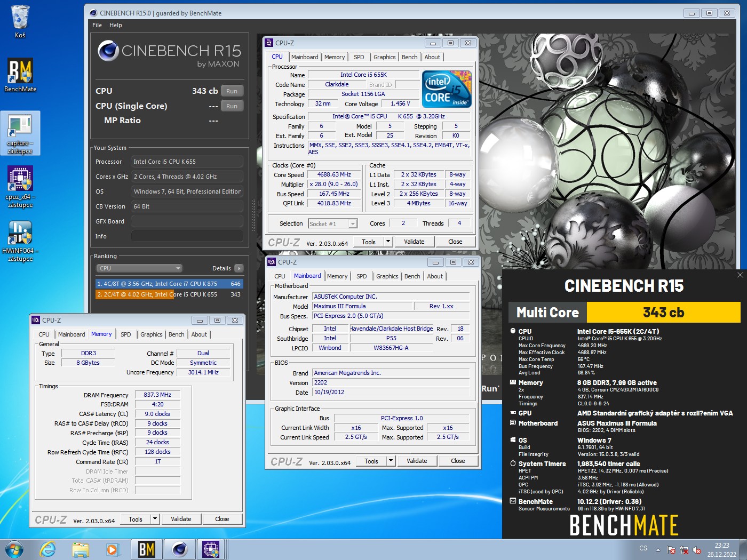Open About tab in CPU-Z Memory window
747x560 pixels.
pos(199,334)
